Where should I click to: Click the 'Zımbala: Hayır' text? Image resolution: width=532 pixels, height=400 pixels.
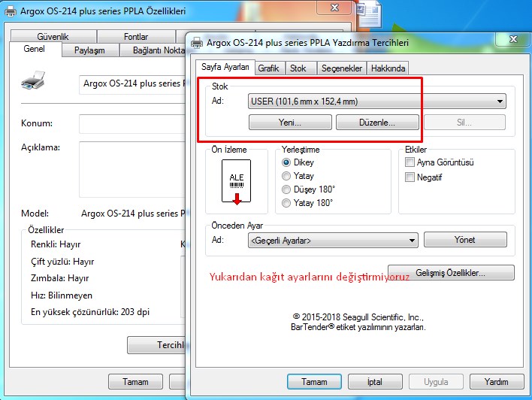click(59, 278)
